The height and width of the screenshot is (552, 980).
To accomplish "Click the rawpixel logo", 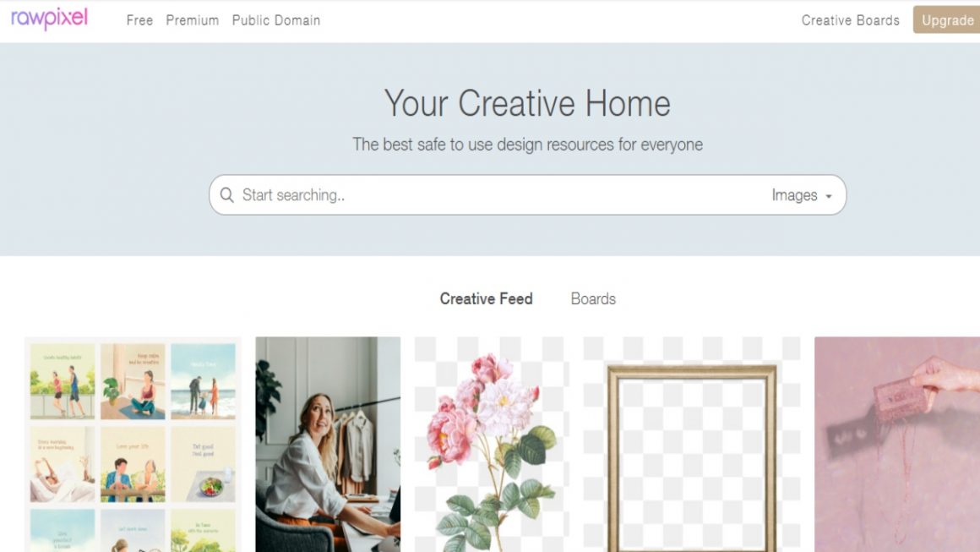I will click(x=49, y=19).
